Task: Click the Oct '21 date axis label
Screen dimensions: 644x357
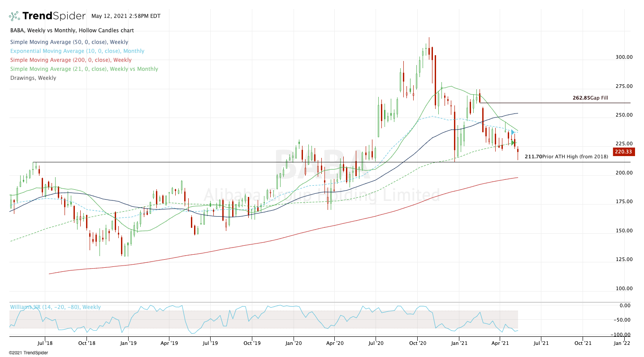Action: point(582,344)
